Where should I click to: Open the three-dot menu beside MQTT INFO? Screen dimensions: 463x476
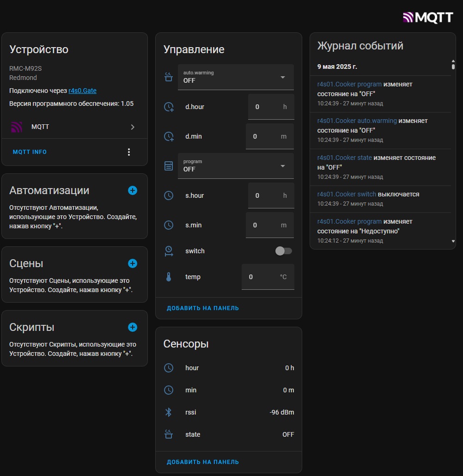pyautogui.click(x=129, y=152)
